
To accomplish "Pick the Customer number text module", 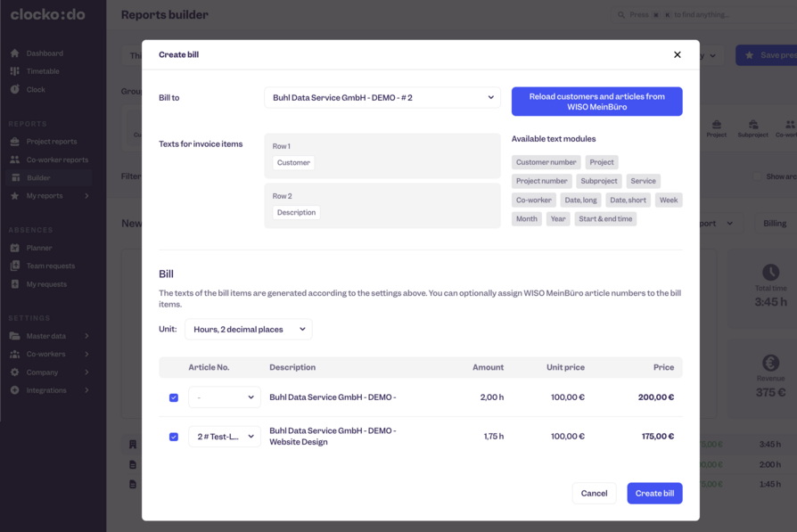I will (x=546, y=162).
